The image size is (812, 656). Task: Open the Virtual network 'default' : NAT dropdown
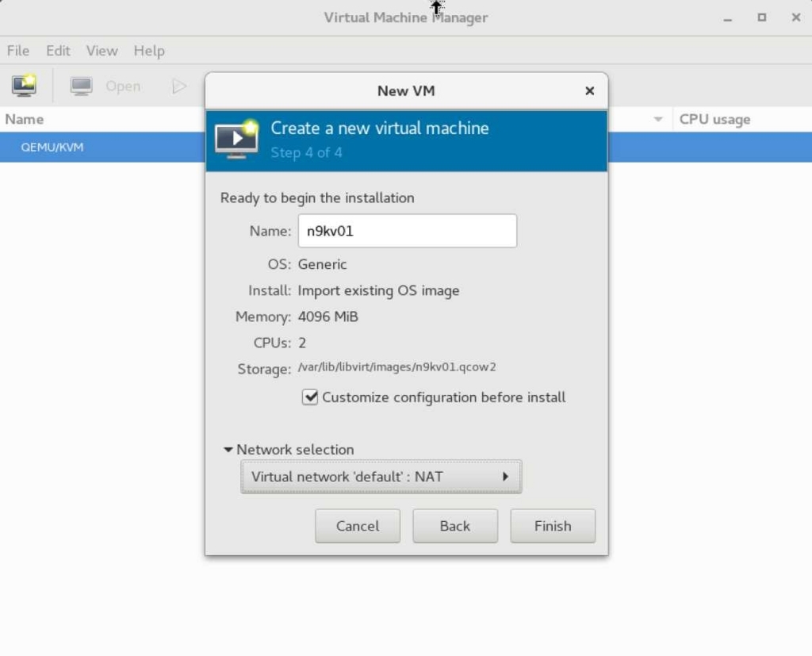381,477
